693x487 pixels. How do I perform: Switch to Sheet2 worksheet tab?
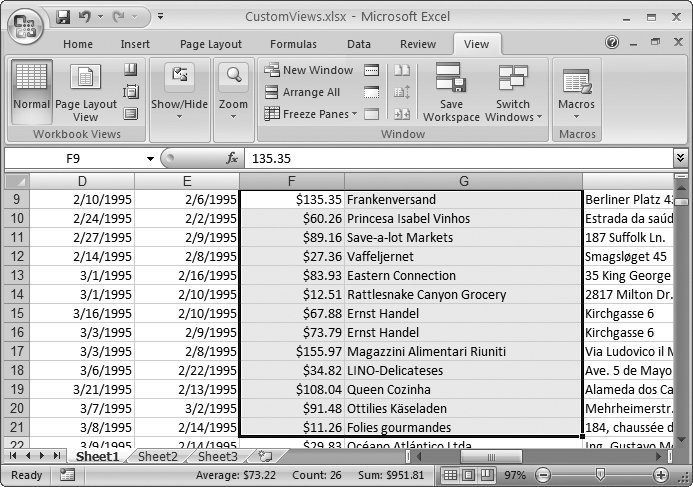coord(158,456)
